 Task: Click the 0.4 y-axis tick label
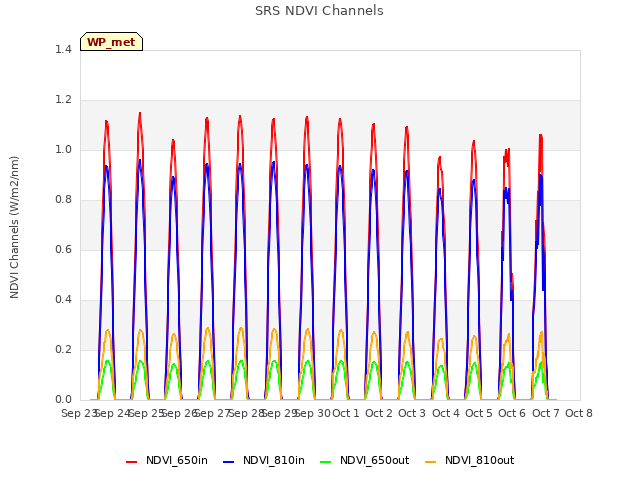point(63,300)
